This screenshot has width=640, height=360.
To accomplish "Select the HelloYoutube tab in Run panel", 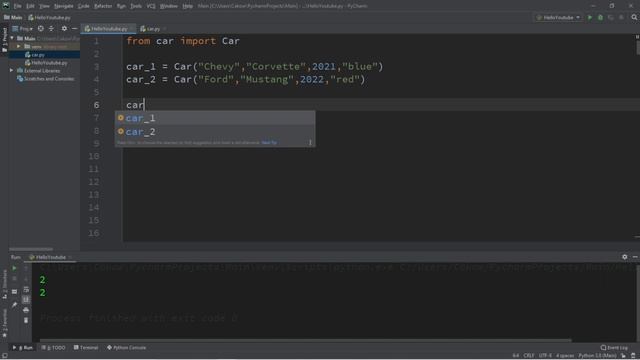I will (51, 257).
